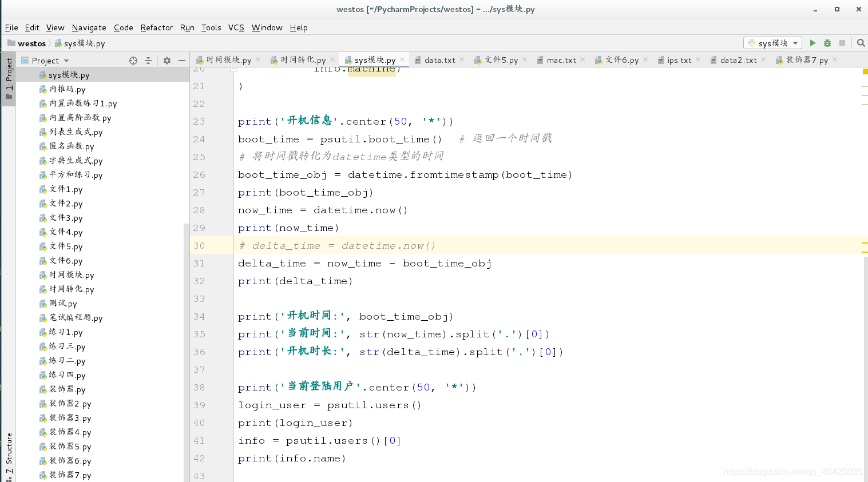
Task: Toggle the 7: Structure side tab
Action: point(9,456)
